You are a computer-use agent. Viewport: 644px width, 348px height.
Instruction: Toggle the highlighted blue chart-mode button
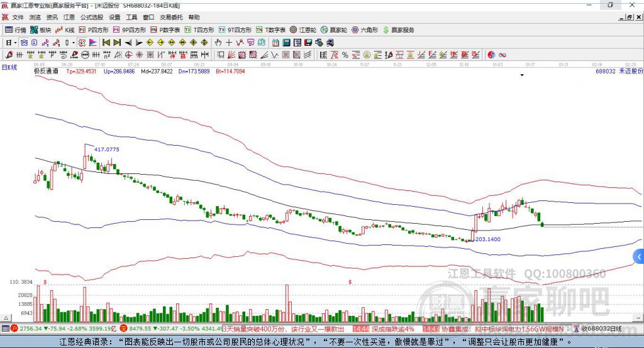pyautogui.click(x=24, y=43)
